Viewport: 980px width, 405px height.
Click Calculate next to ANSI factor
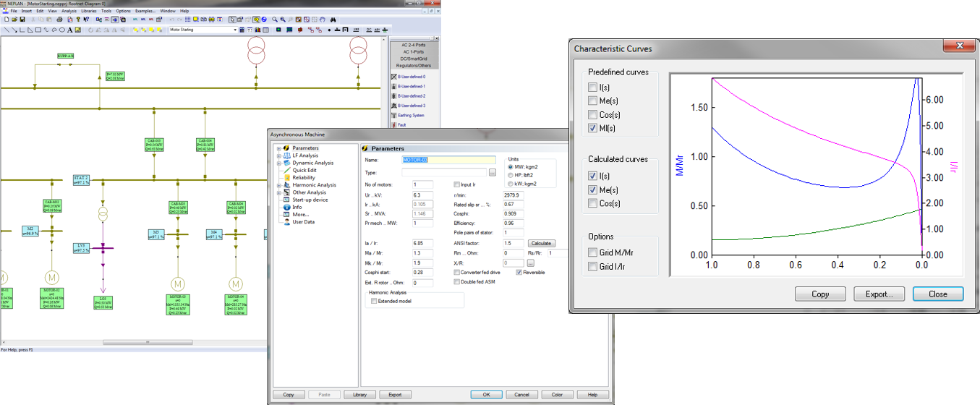coord(541,243)
